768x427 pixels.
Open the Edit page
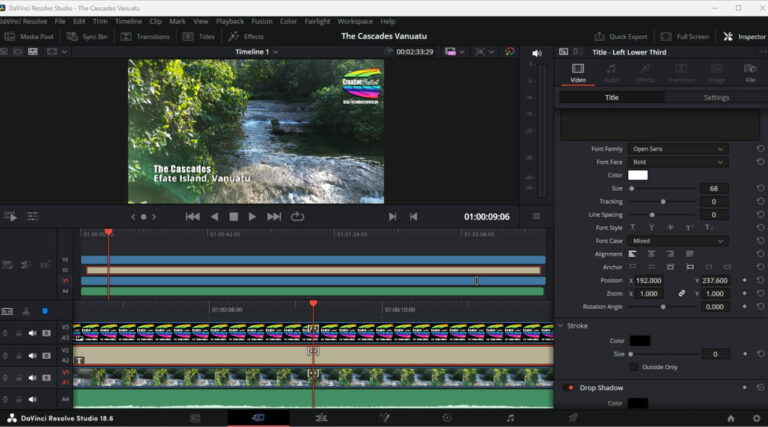(x=321, y=418)
